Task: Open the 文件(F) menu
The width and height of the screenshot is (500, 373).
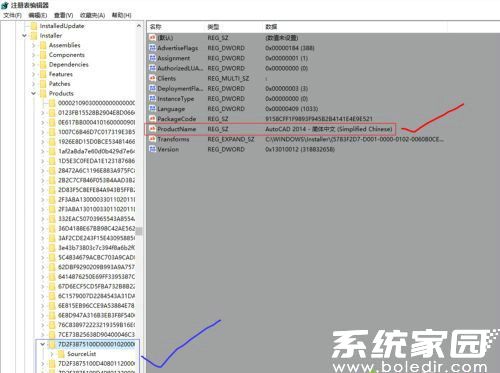Action: (12, 15)
